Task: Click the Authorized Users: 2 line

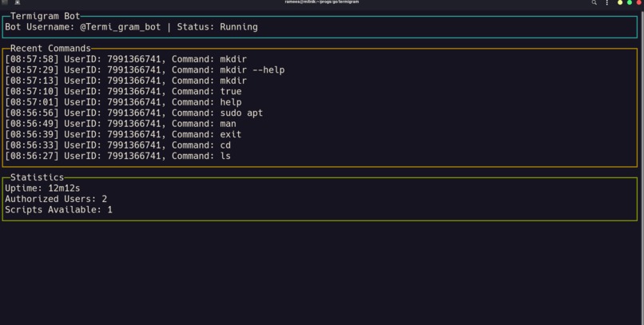Action: (x=56, y=199)
